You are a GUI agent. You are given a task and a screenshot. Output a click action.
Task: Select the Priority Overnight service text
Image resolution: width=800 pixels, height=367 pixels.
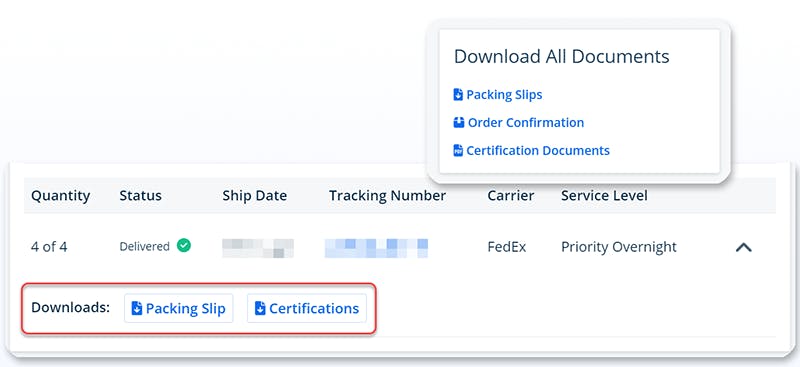click(619, 247)
